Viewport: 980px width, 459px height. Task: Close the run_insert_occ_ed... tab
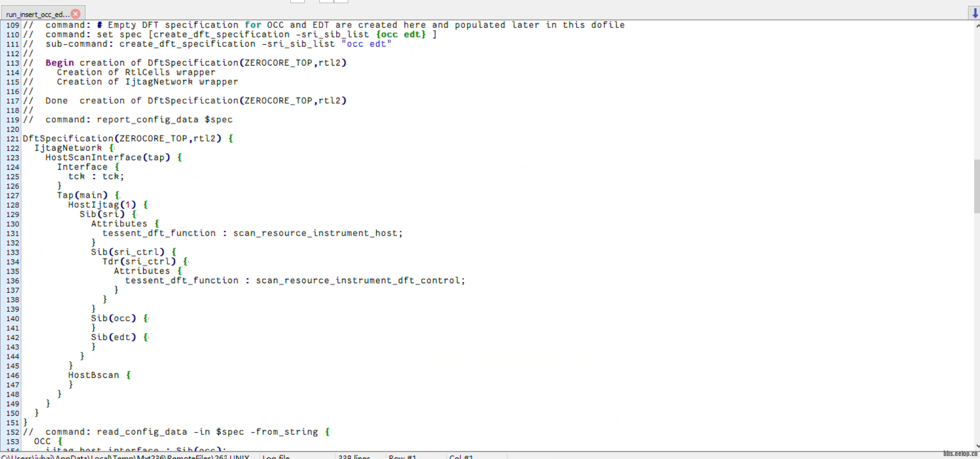click(76, 14)
